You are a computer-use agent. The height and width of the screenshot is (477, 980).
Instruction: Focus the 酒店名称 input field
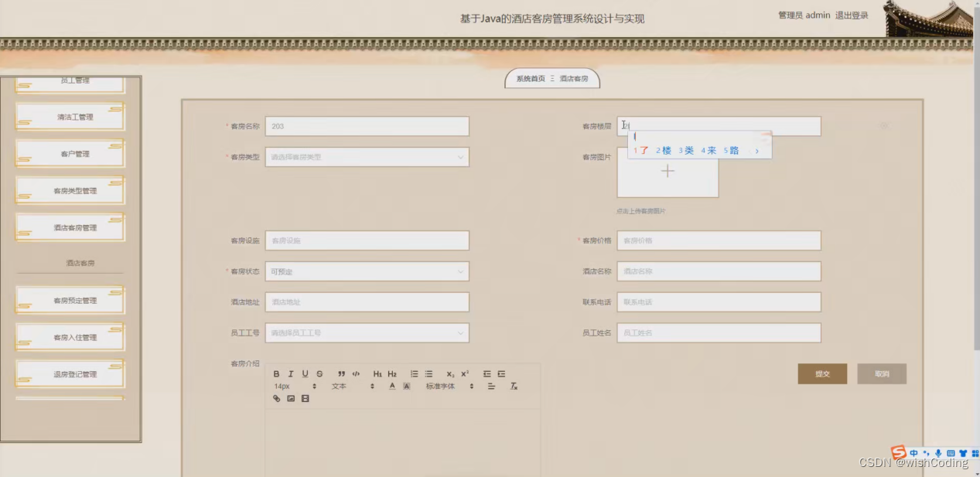coord(719,271)
